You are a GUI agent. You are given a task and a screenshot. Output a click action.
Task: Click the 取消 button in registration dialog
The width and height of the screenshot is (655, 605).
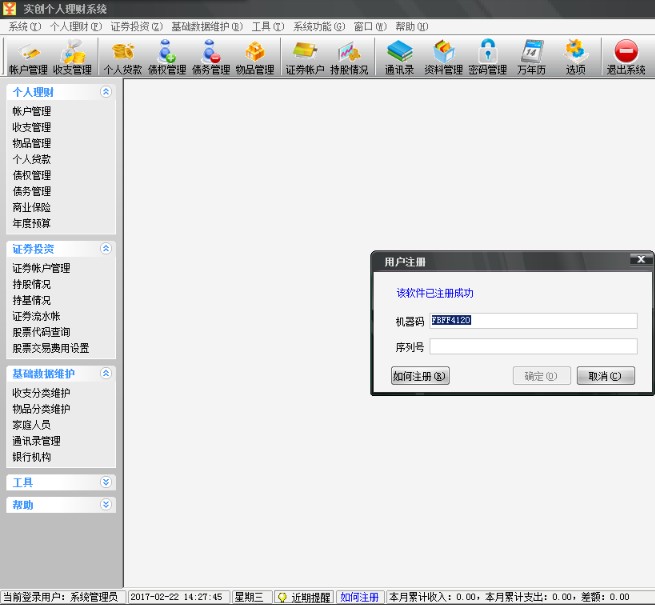click(605, 376)
